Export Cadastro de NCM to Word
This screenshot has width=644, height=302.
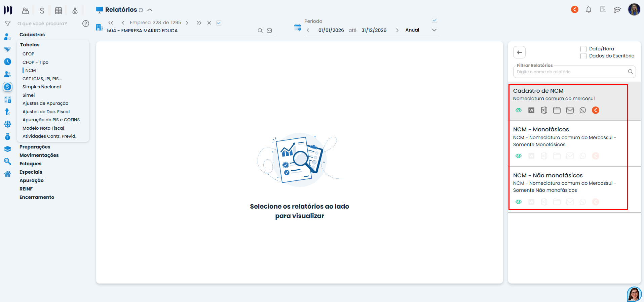[531, 110]
